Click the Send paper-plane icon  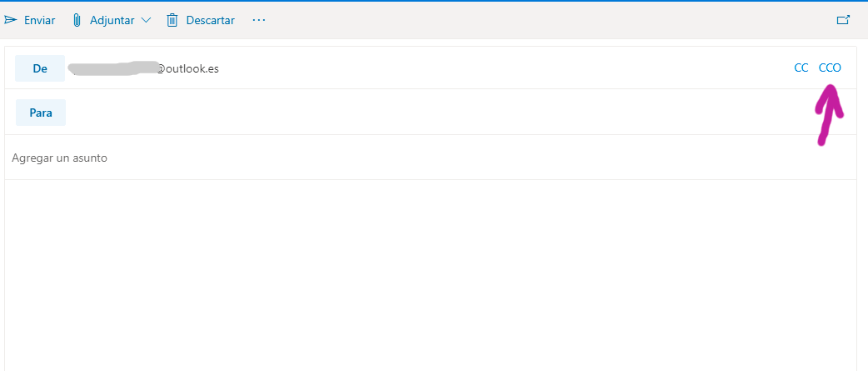point(12,20)
